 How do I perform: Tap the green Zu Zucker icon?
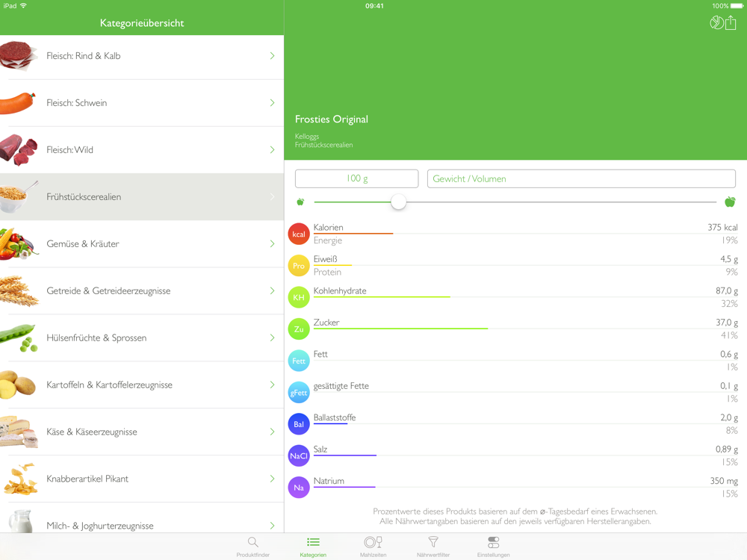point(299,329)
